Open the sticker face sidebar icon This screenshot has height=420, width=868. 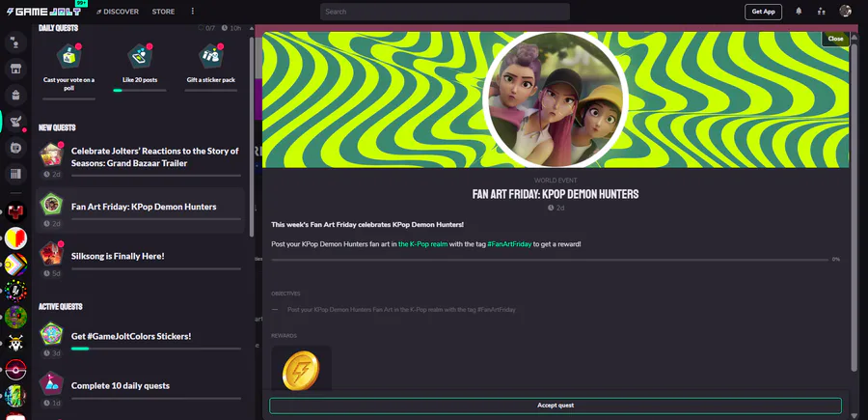tap(16, 148)
